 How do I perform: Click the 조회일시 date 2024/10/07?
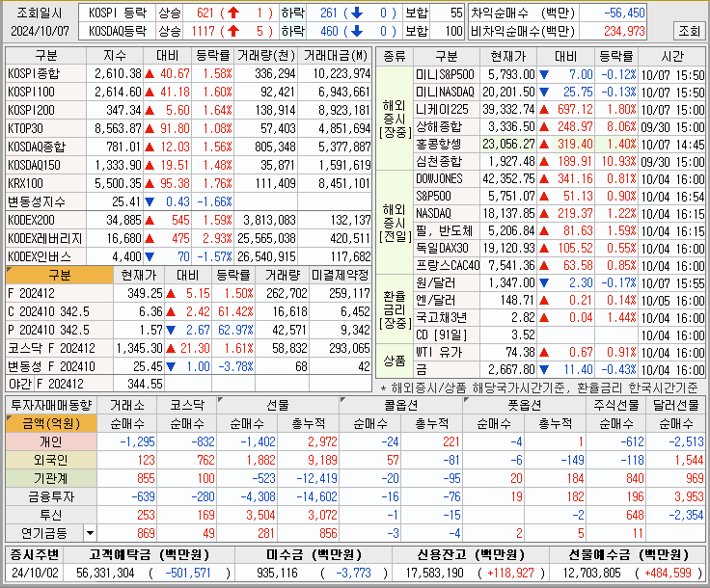(40, 31)
